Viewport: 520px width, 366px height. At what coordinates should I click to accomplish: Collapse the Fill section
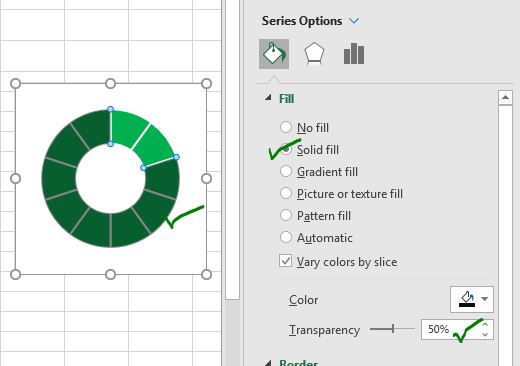[268, 97]
